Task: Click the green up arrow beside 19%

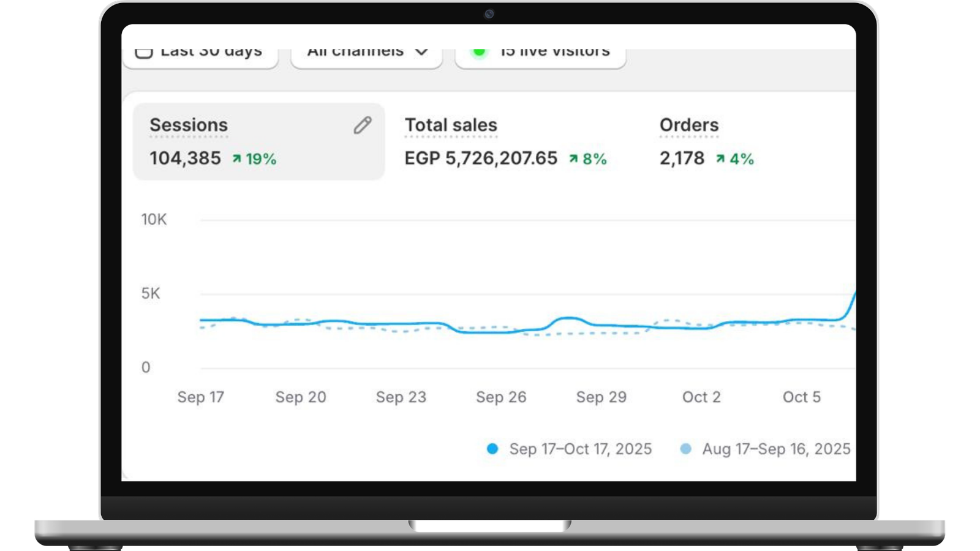Action: (236, 159)
